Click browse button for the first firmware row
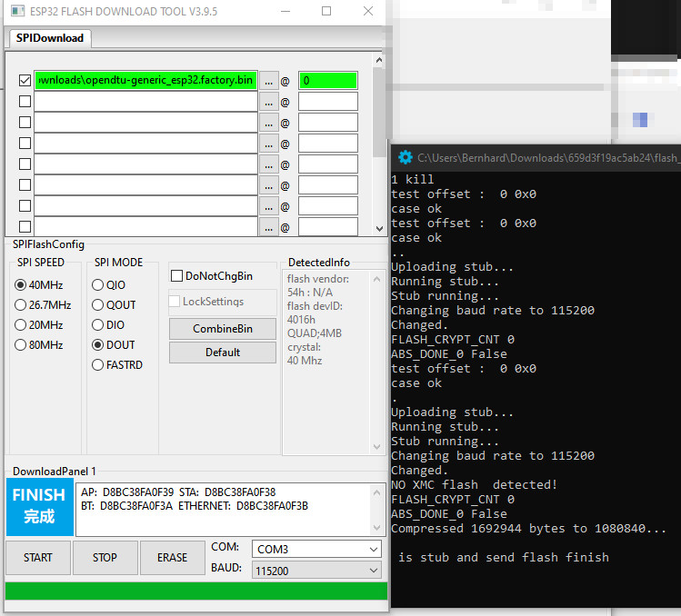The image size is (681, 616). coord(268,80)
